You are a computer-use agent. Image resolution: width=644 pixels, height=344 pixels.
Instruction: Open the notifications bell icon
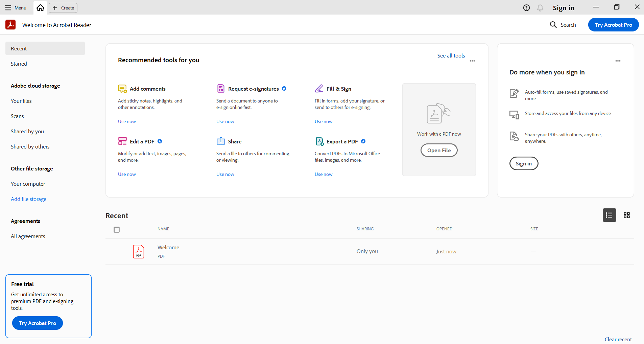coord(540,8)
